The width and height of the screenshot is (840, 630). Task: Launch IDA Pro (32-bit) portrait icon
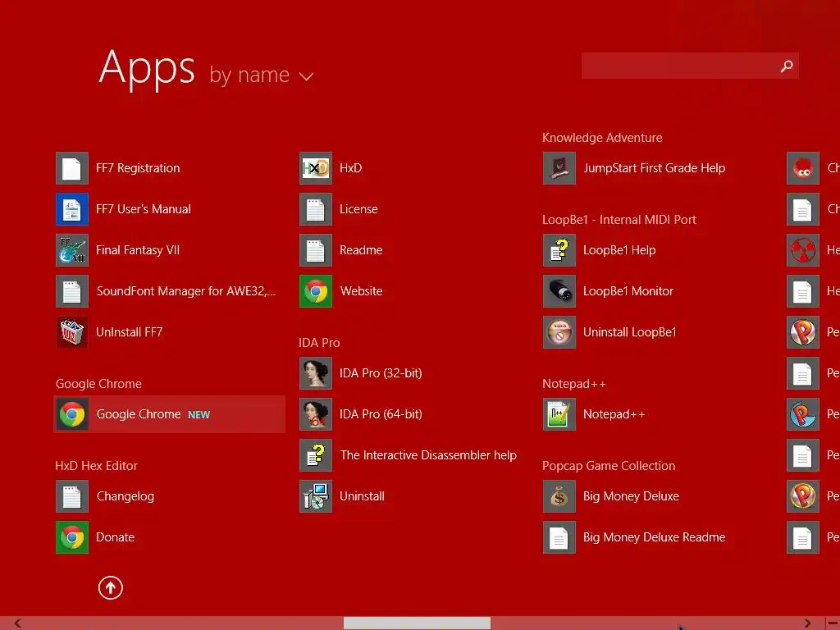(316, 373)
